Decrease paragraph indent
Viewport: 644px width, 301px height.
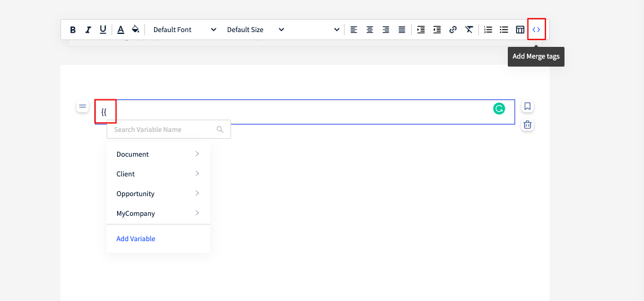(437, 30)
